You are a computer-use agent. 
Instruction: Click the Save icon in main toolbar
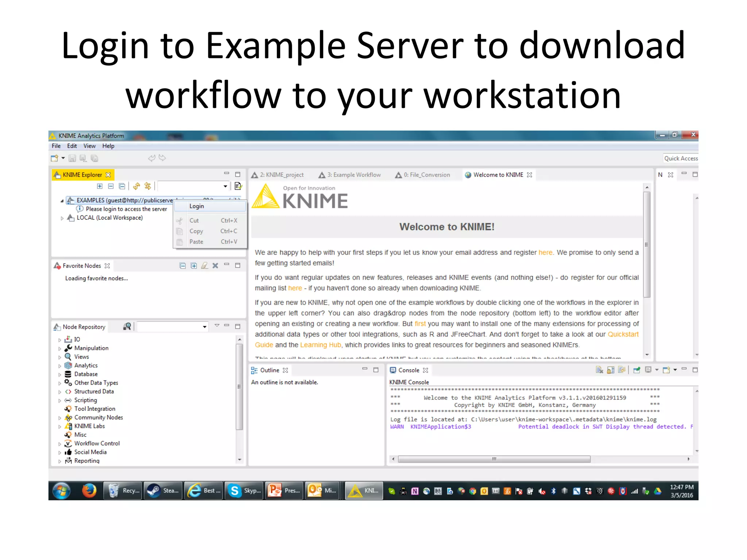click(x=72, y=158)
